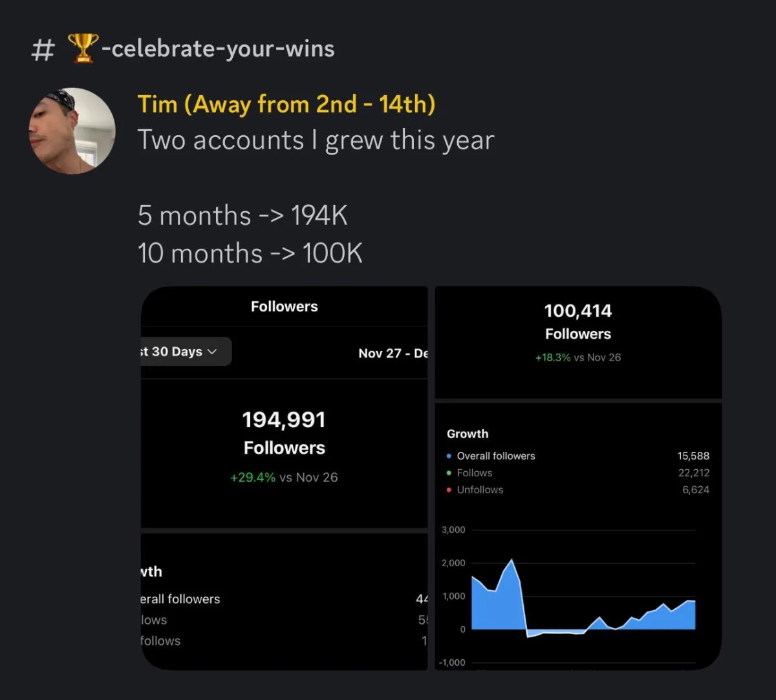Click the red Unfollows legend dot
Screen dimensions: 776x700
pos(449,490)
